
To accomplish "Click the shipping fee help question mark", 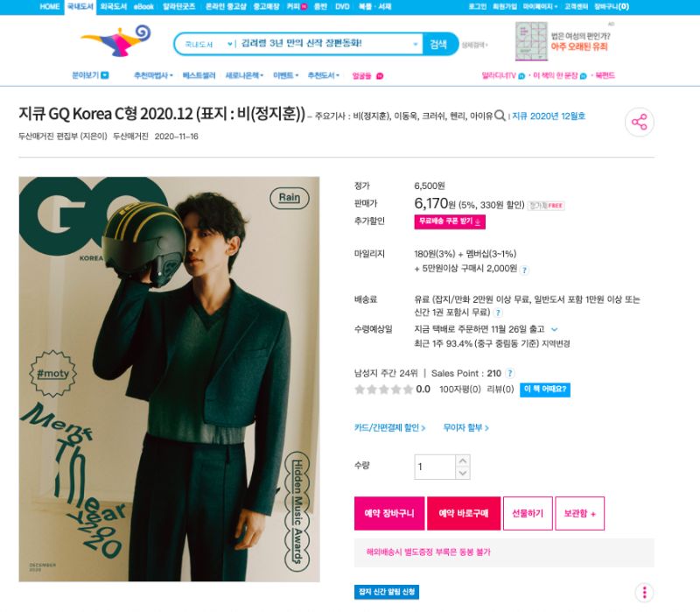I will (498, 313).
